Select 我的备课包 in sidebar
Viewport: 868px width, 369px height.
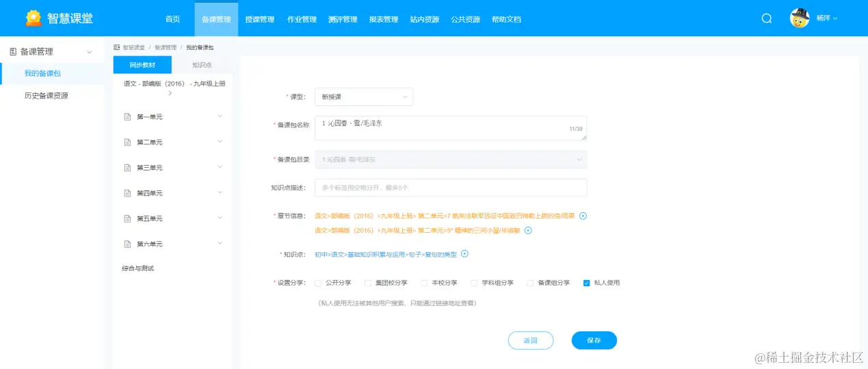(x=52, y=73)
